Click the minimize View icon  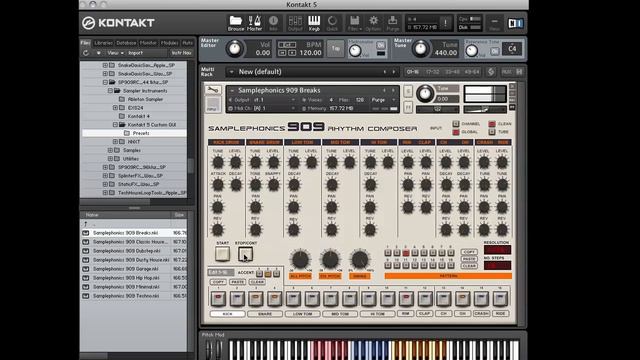point(494,23)
